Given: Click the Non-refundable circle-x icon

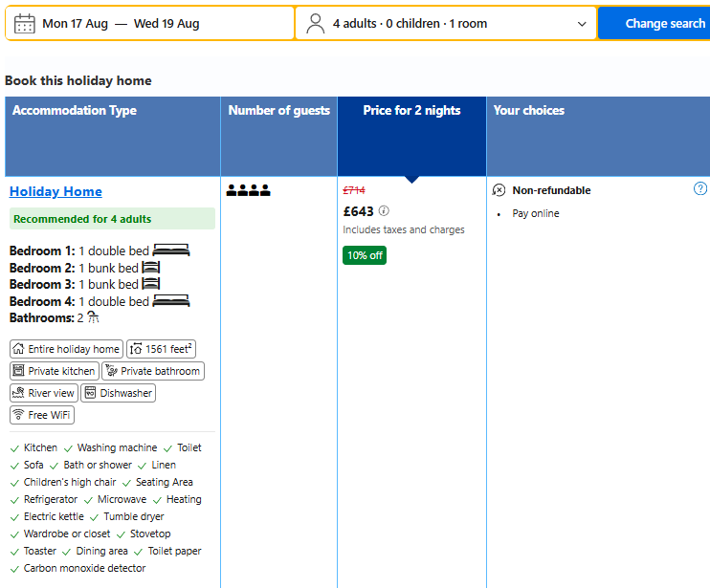Looking at the screenshot, I should click(499, 190).
